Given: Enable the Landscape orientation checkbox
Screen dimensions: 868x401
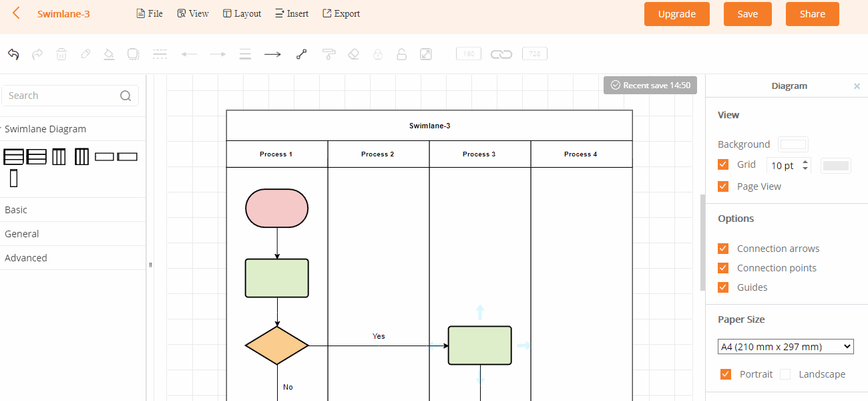Looking at the screenshot, I should [785, 374].
